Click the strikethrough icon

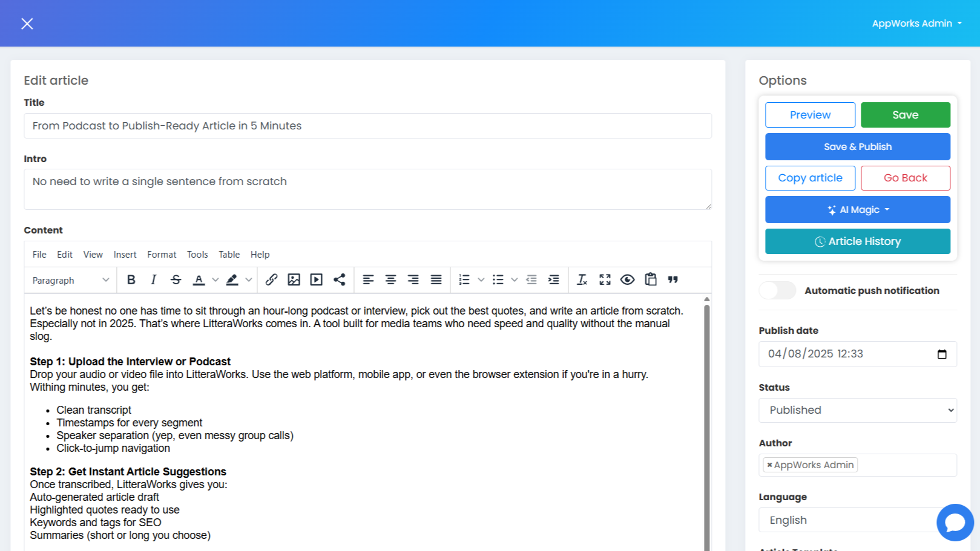[x=176, y=279]
